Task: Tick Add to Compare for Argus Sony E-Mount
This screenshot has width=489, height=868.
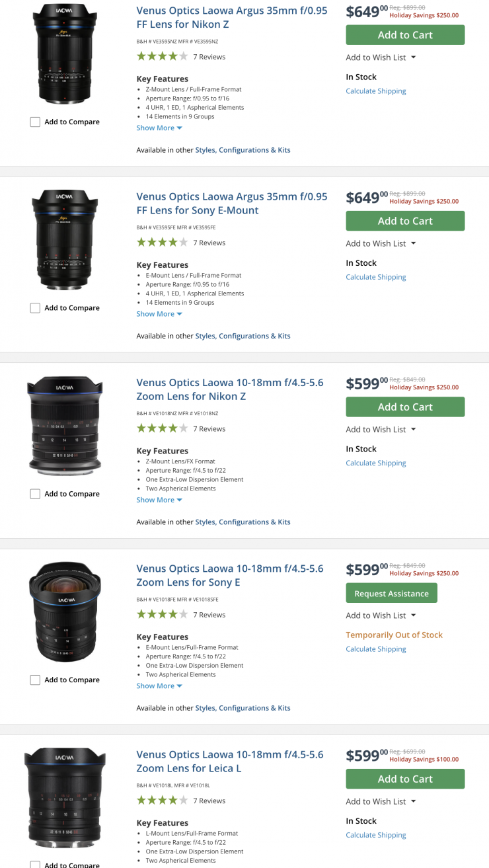Action: [x=36, y=308]
